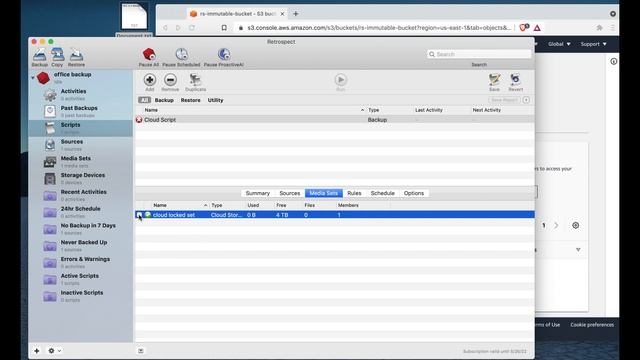
Task: Open Active Scripts folder in sidebar
Action: [81, 279]
